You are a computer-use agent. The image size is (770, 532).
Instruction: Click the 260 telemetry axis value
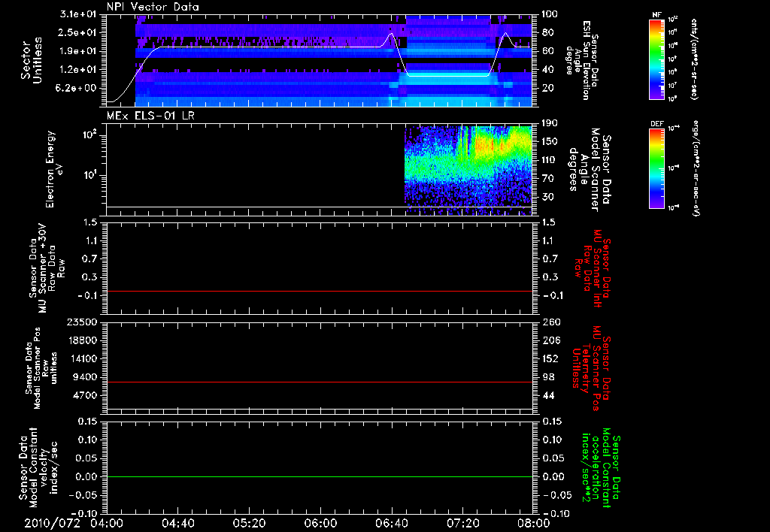[x=550, y=322]
